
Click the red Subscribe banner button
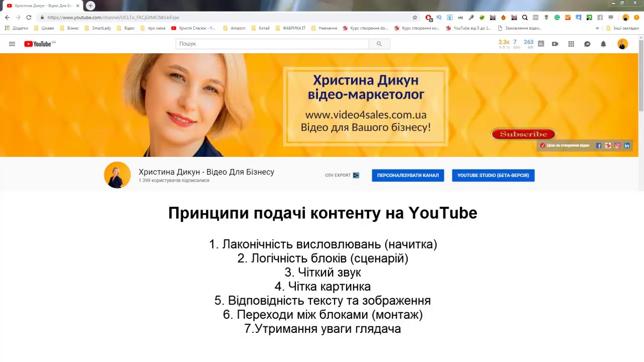point(523,134)
